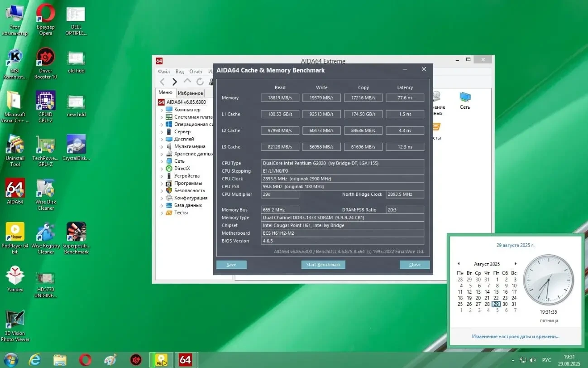Select the Компьютер category icon
The width and height of the screenshot is (588, 368).
(x=168, y=109)
